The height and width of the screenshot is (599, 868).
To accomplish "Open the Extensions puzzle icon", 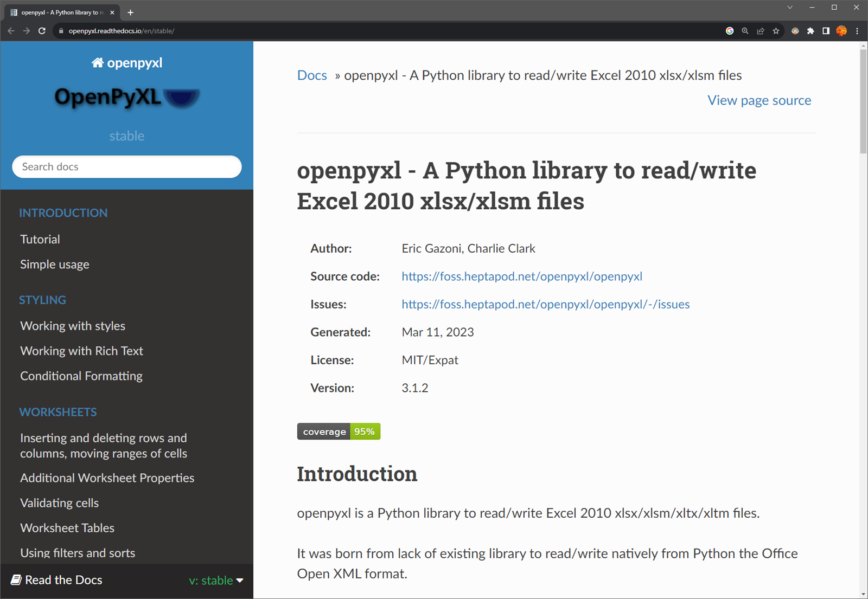I will point(810,31).
